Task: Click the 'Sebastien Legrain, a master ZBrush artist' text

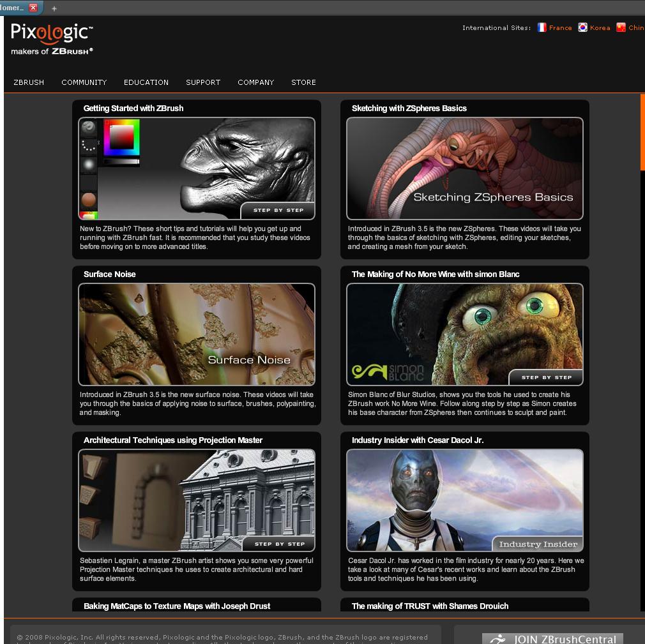Action: pos(196,569)
